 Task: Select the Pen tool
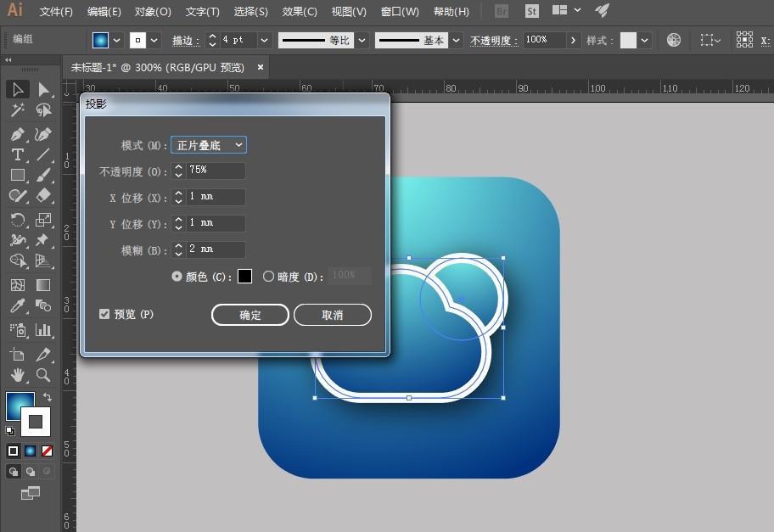18,134
